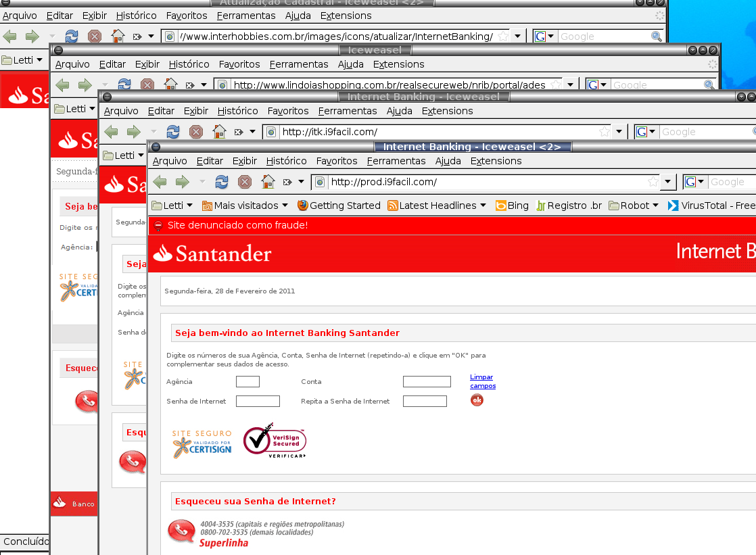Click site identity icon beside prod.i9facil.com URL
756x555 pixels.
(319, 182)
